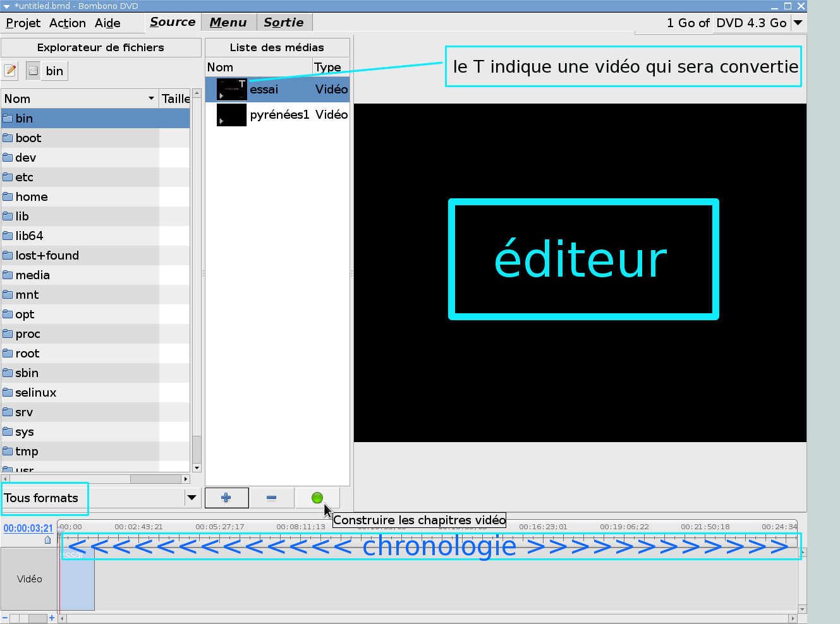This screenshot has width=840, height=624.
Task: Switch to the Menu tab
Action: pyautogui.click(x=228, y=23)
